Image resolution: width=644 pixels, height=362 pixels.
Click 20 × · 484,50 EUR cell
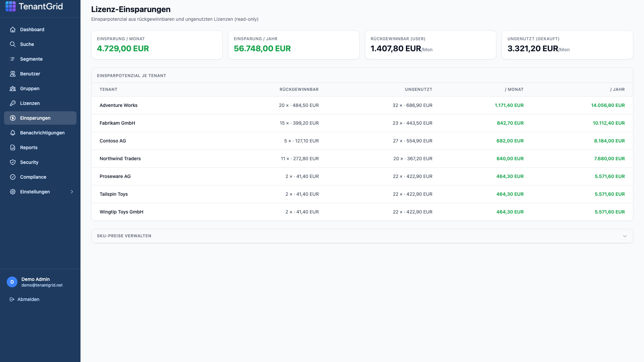(x=299, y=105)
